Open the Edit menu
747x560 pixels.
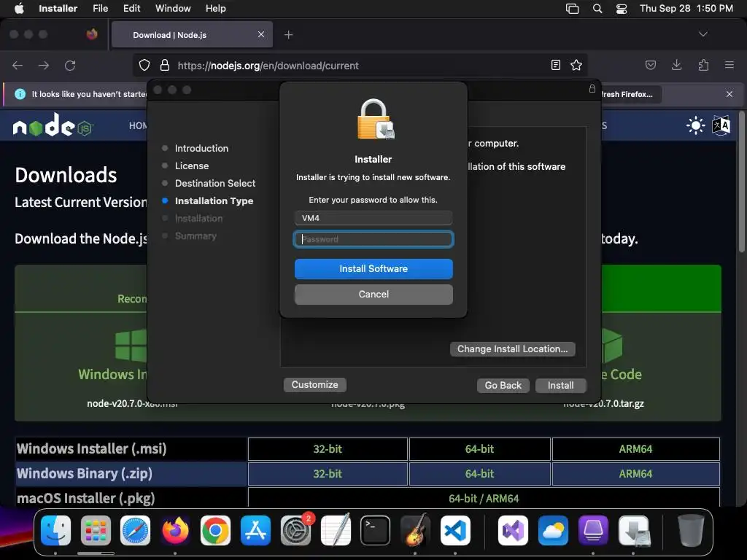(x=131, y=8)
